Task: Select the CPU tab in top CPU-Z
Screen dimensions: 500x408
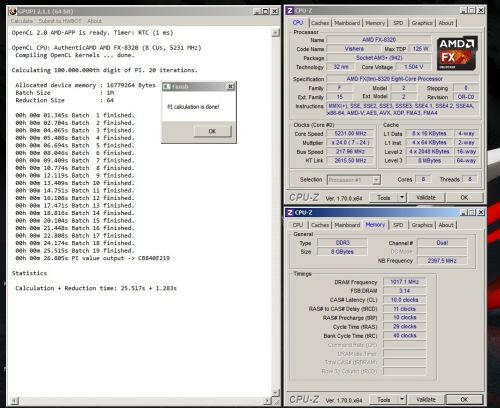Action: click(298, 23)
